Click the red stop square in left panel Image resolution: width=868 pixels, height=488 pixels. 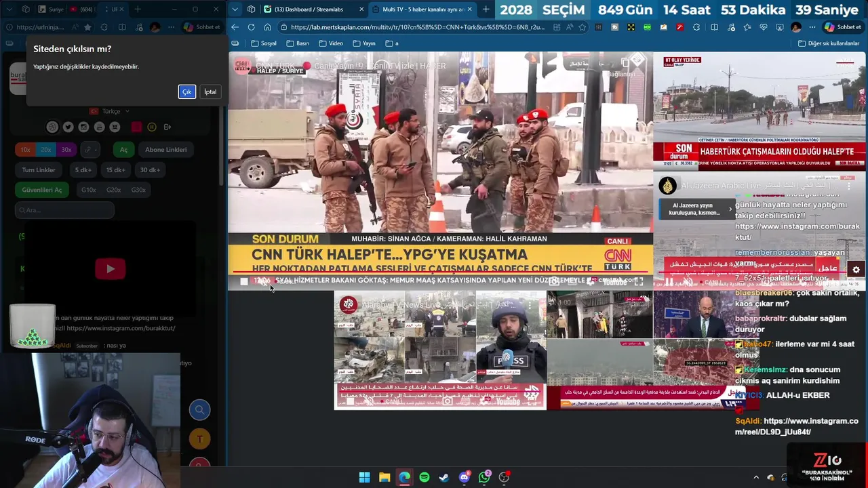coord(136,127)
